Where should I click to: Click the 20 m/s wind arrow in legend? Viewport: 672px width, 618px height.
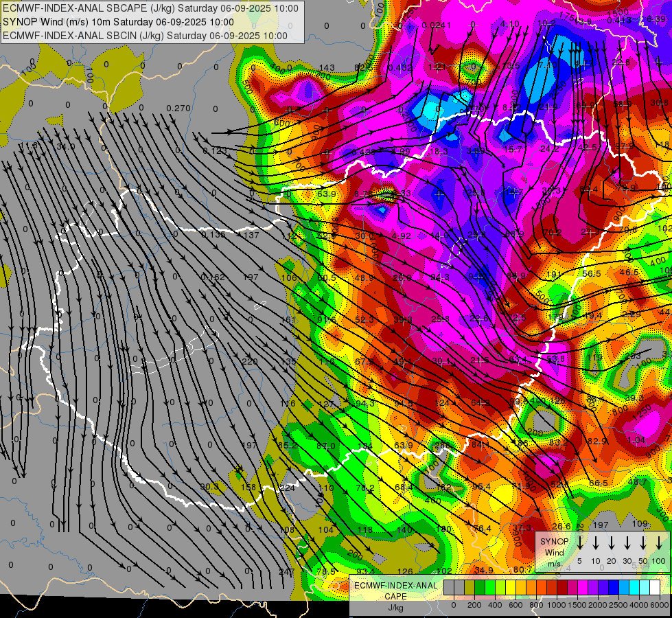coord(612,543)
